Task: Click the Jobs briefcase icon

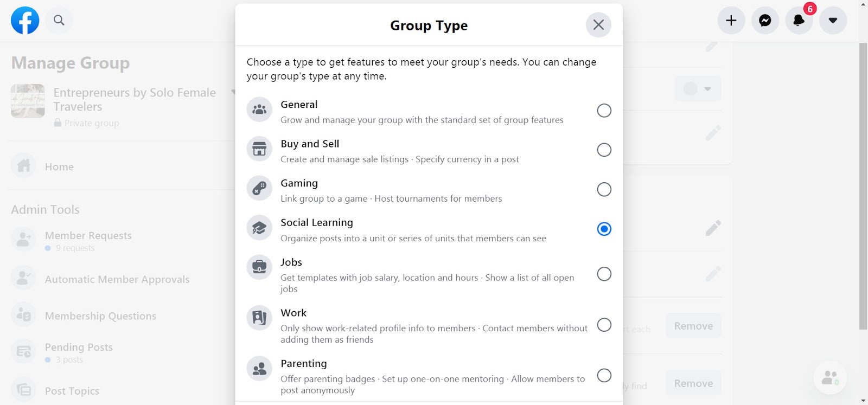Action: pos(259,267)
